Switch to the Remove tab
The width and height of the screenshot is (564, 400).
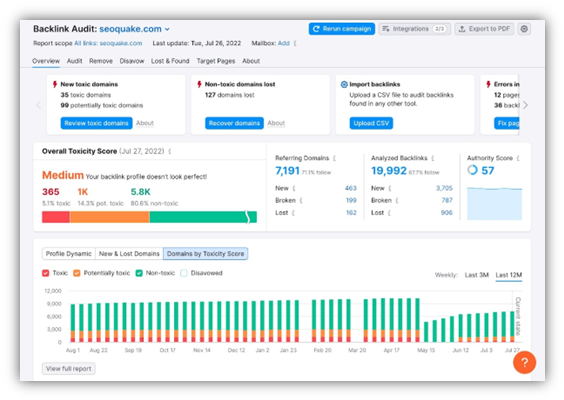coord(101,61)
